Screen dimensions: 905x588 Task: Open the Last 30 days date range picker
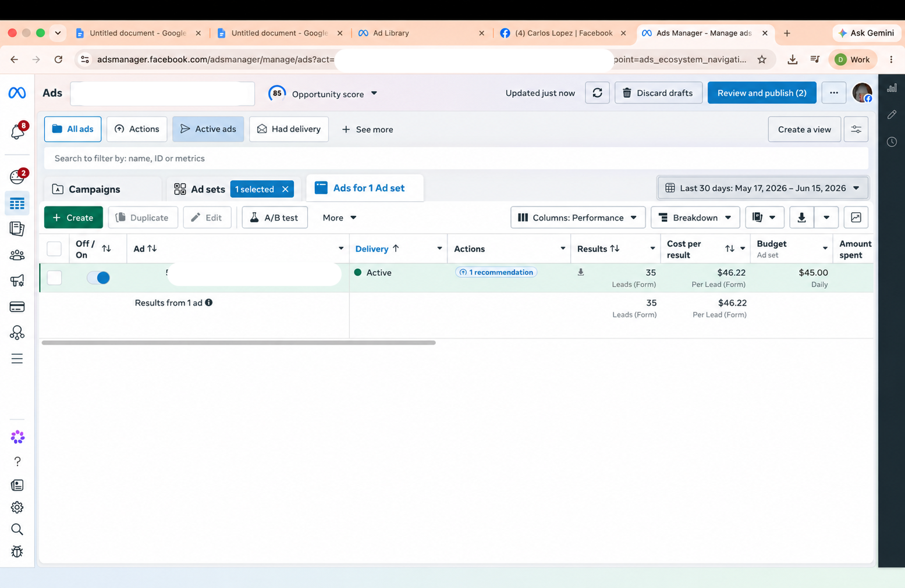pos(762,188)
